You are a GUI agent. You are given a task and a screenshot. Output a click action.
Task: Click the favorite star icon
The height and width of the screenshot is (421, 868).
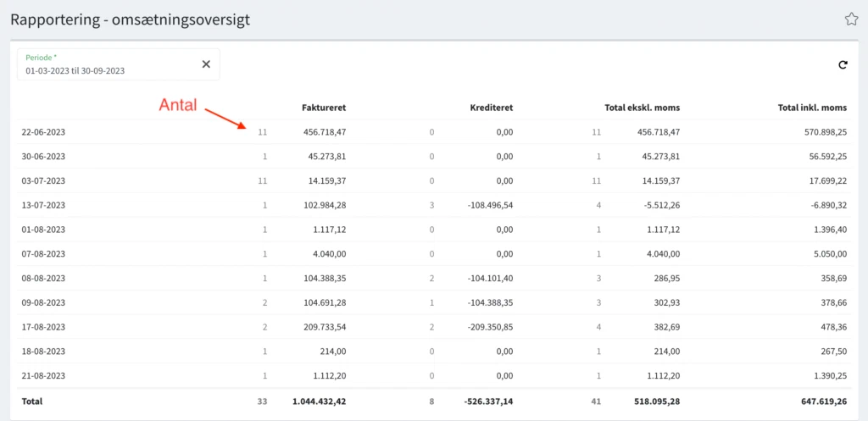pos(851,19)
